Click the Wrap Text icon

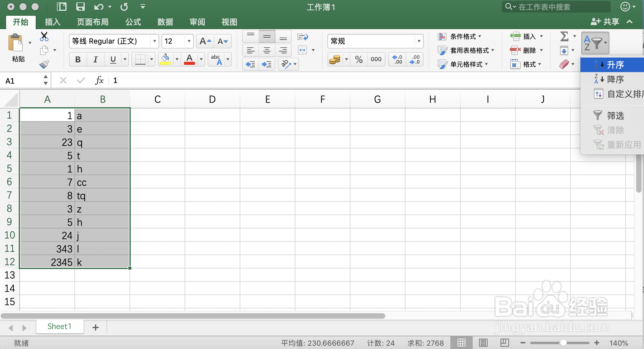pos(302,37)
